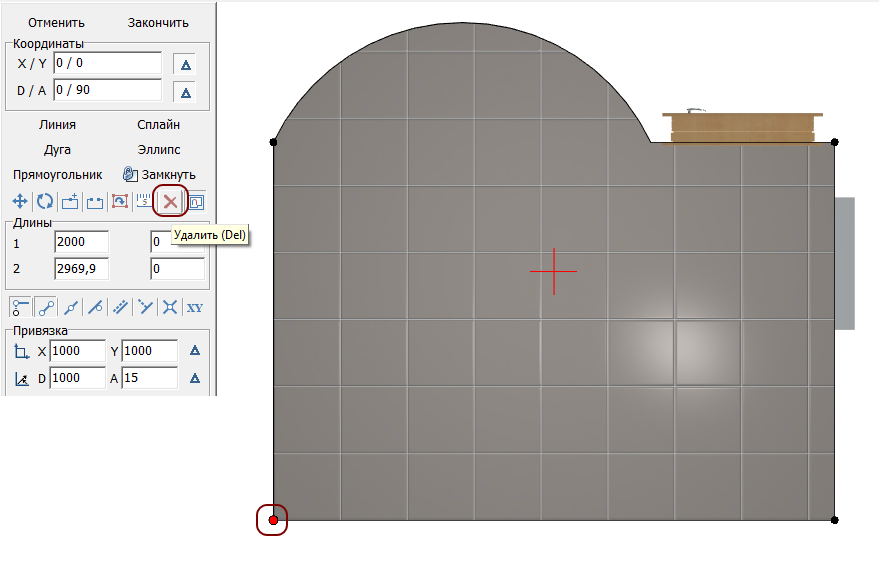
Task: Click the red X Delete icon
Action: coord(170,201)
